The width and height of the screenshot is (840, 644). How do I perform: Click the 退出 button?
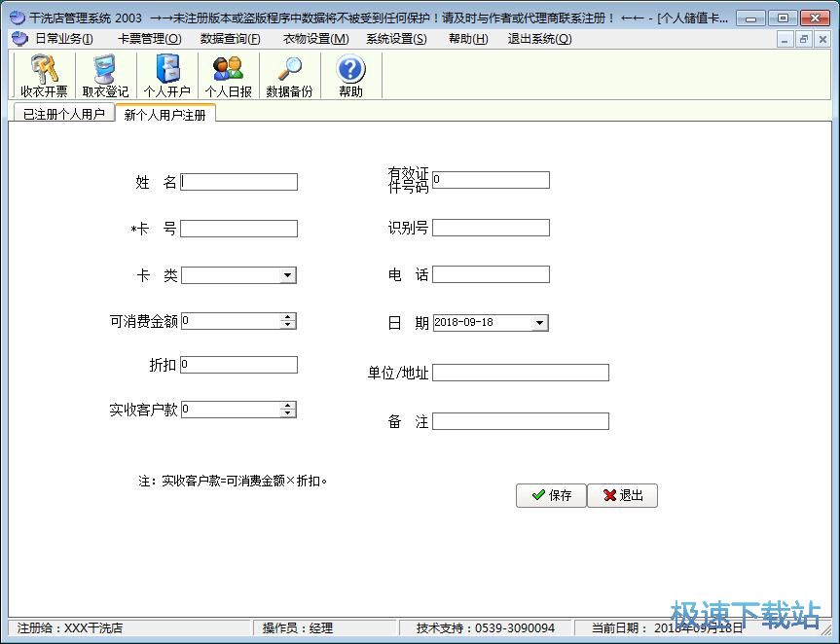(x=623, y=495)
